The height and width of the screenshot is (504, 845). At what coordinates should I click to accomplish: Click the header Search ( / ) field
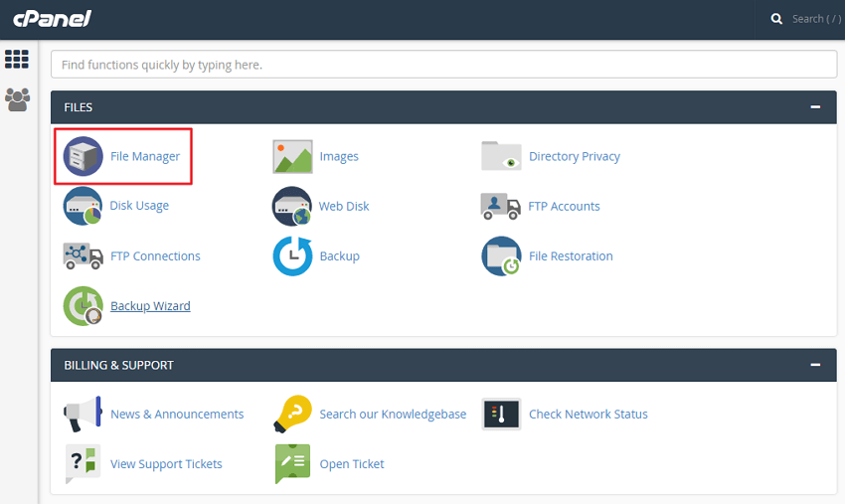click(x=816, y=19)
